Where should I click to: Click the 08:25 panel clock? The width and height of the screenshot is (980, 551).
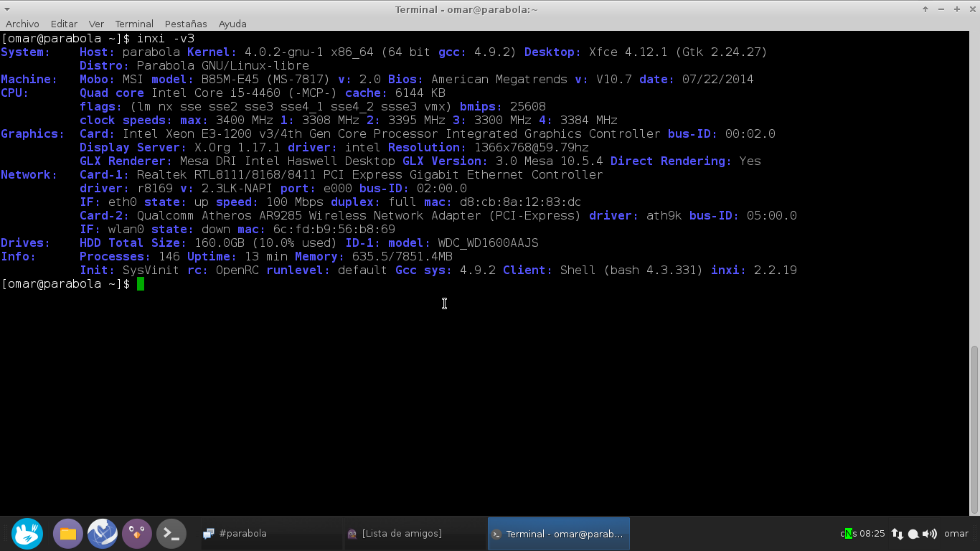point(872,534)
